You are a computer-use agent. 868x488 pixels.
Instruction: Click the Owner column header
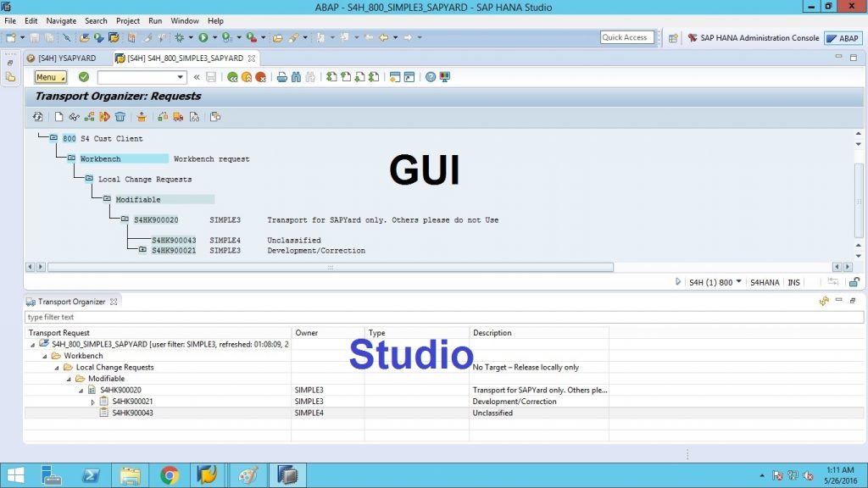pos(328,332)
